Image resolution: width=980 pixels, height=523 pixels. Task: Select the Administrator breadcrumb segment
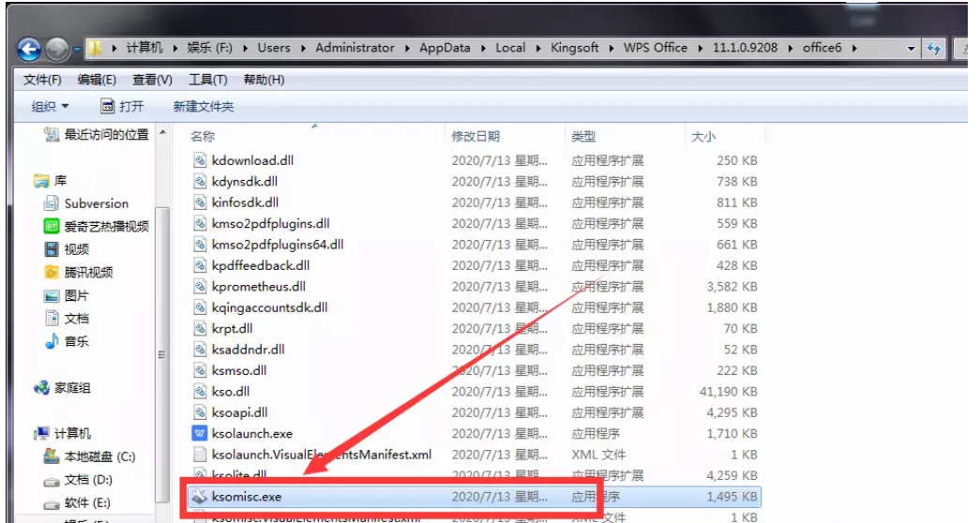(x=355, y=48)
